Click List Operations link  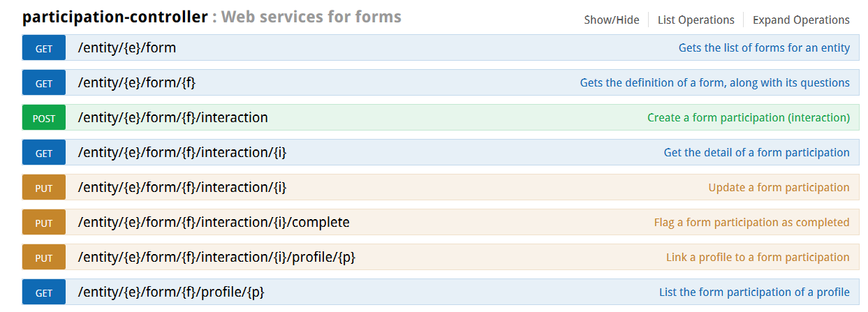click(x=696, y=20)
